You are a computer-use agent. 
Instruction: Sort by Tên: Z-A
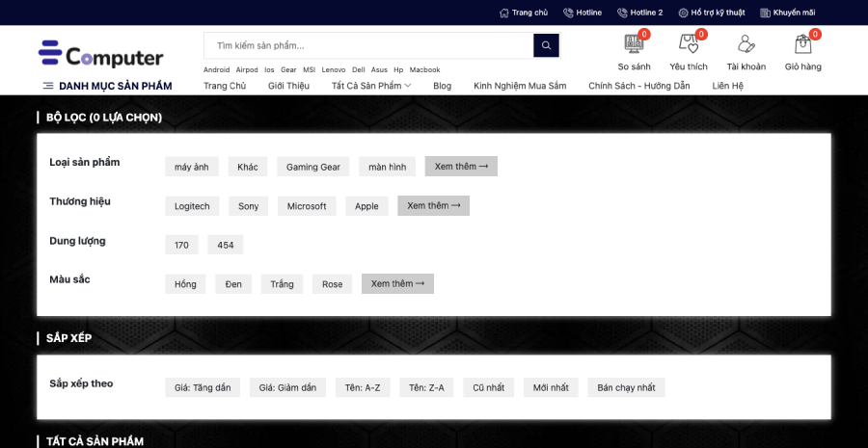426,387
